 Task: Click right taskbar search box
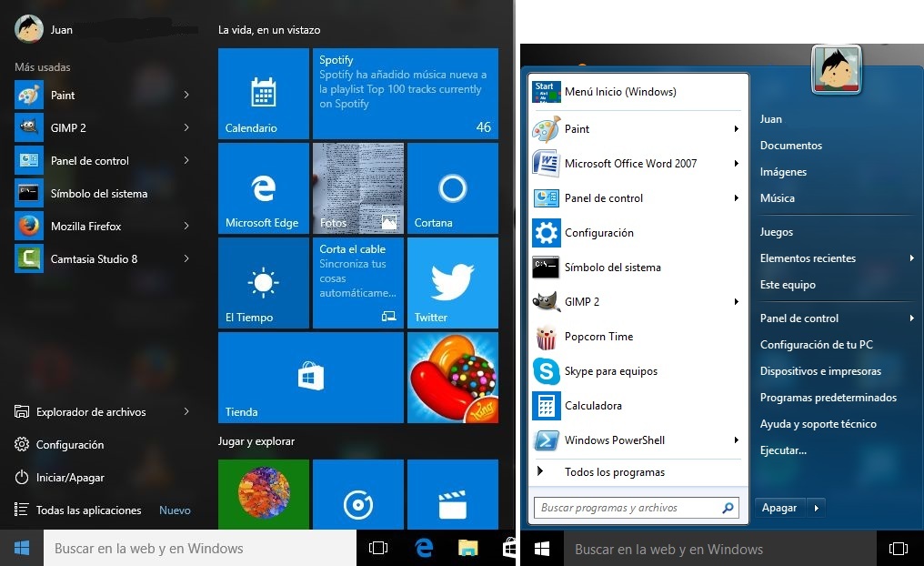[x=720, y=550]
